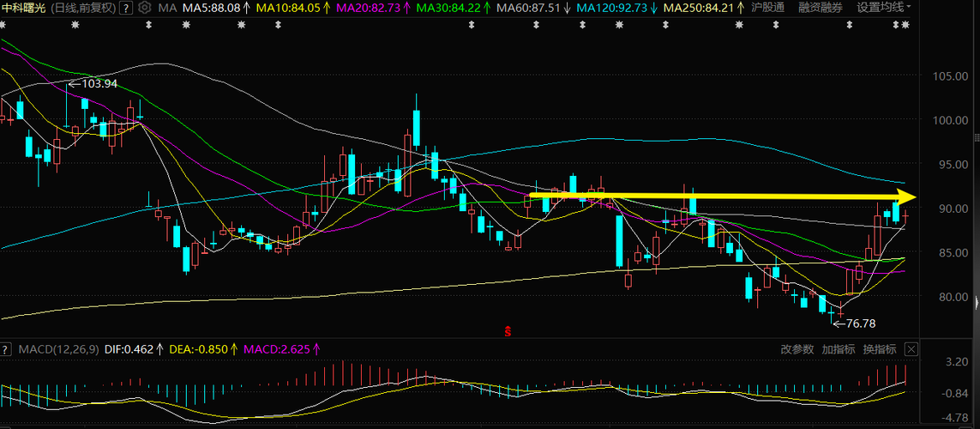Click the right-edge panel grip handle near 100.00
The image size is (980, 429).
(x=977, y=137)
